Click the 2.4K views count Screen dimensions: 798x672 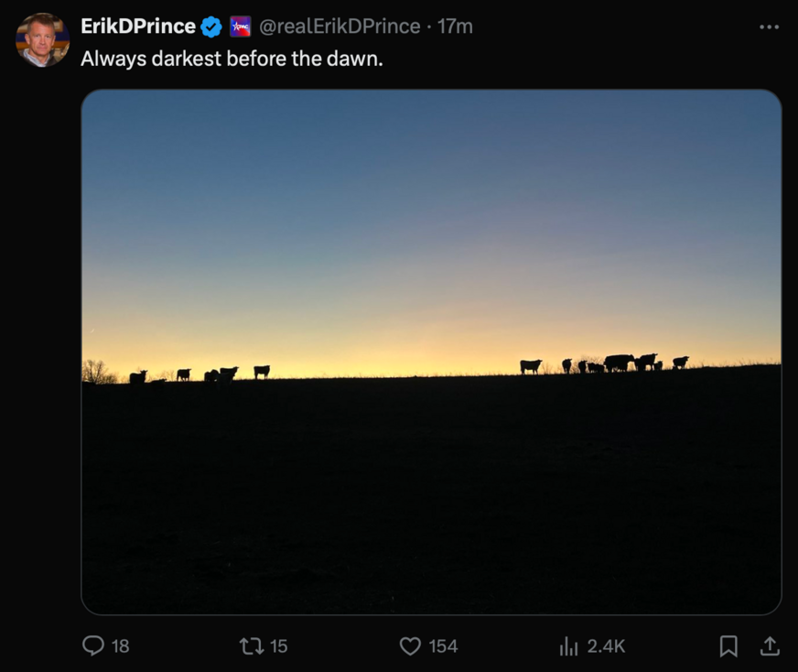click(x=606, y=646)
